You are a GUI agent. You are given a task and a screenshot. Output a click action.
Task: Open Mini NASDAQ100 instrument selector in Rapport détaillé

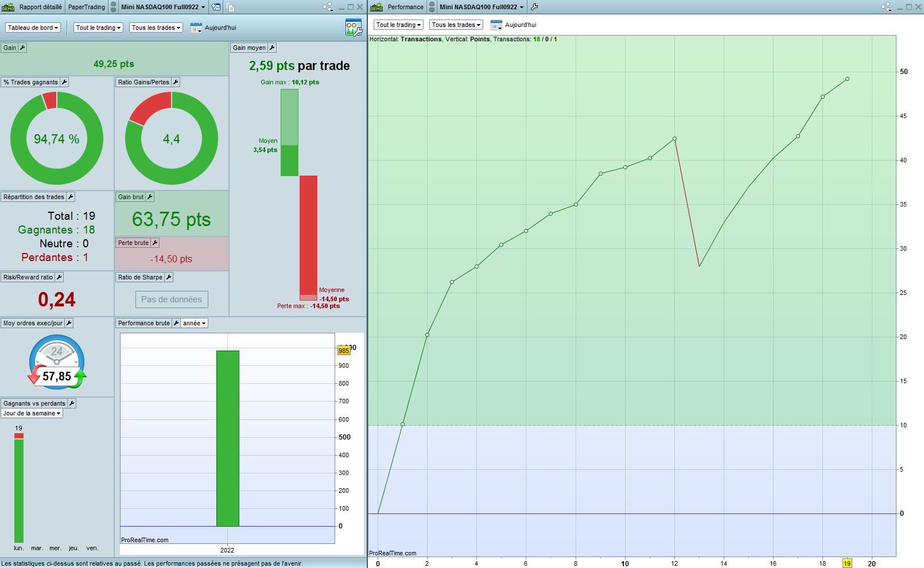click(163, 7)
